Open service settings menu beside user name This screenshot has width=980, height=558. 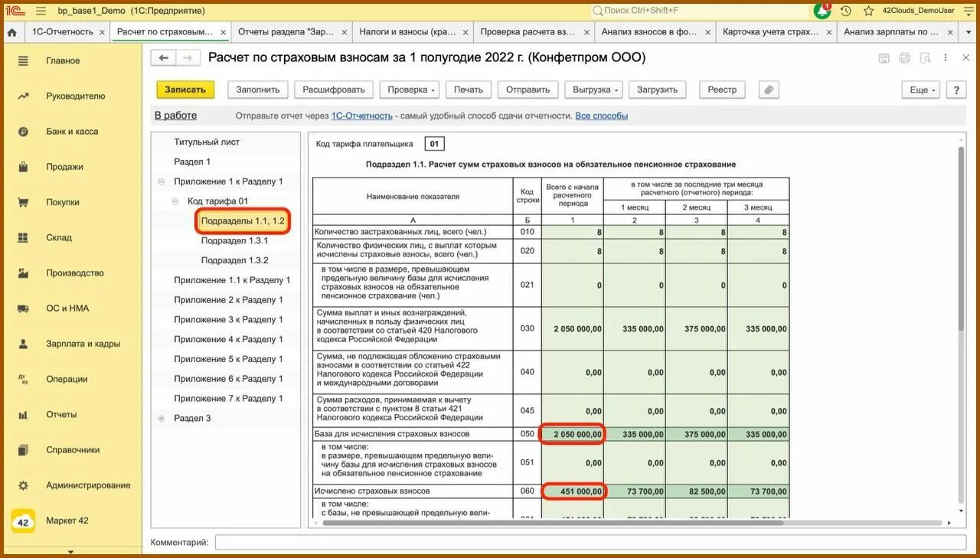pyautogui.click(x=968, y=11)
